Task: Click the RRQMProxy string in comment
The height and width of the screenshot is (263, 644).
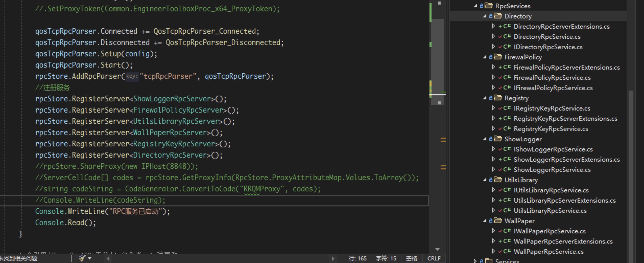Action: [262, 189]
